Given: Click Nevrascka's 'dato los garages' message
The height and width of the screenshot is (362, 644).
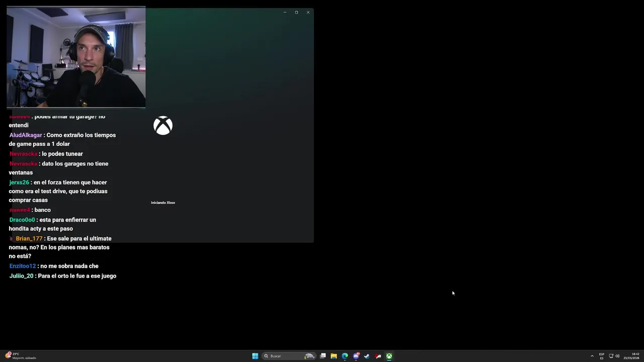Looking at the screenshot, I should tap(58, 168).
